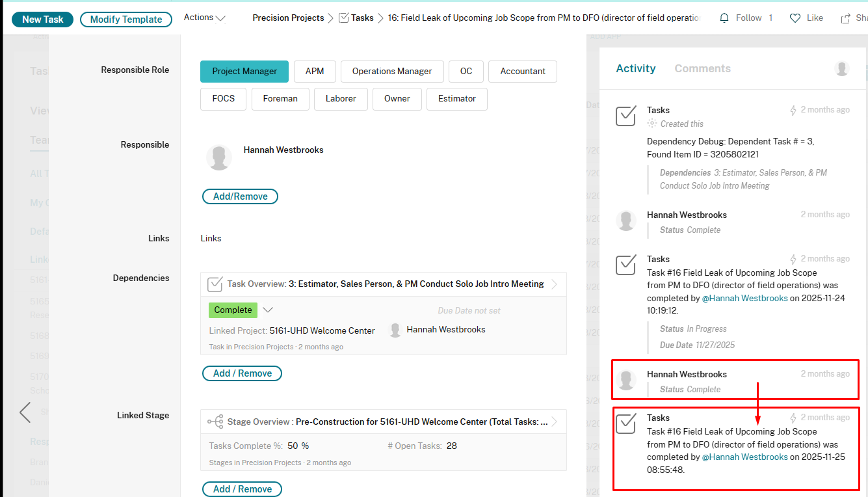Click the green Complete status badge
This screenshot has height=497, width=868.
233,310
